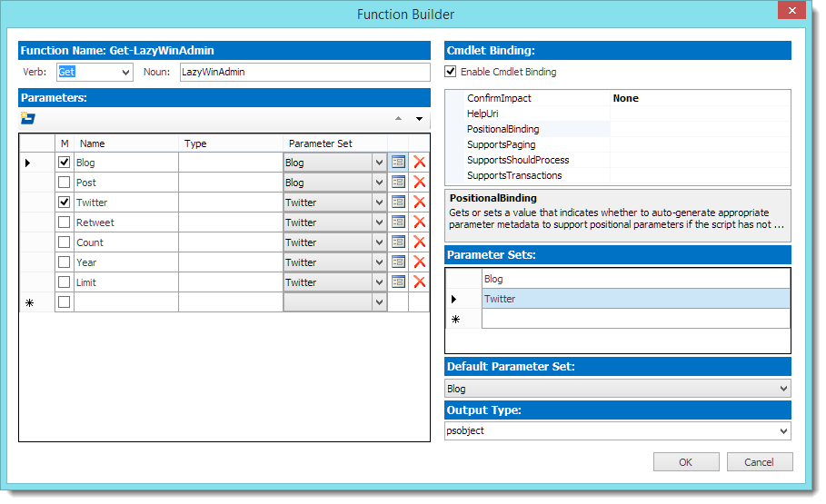
Task: Open the Output Type dropdown
Action: pos(783,430)
